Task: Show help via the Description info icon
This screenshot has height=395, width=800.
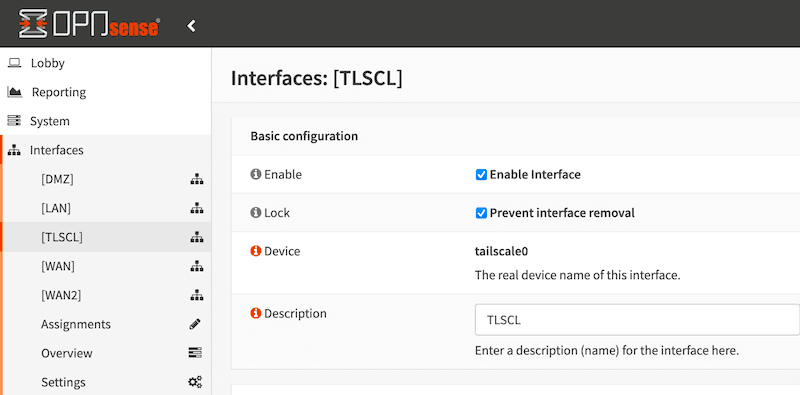Action: 256,313
